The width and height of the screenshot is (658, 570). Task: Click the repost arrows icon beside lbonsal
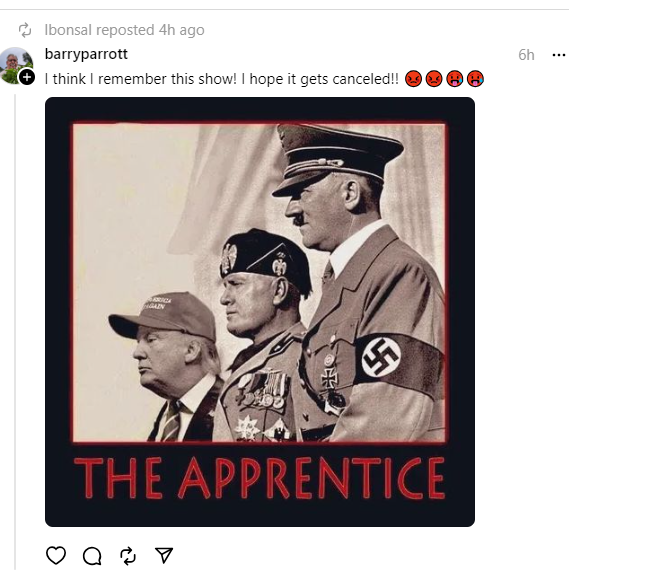[25, 30]
